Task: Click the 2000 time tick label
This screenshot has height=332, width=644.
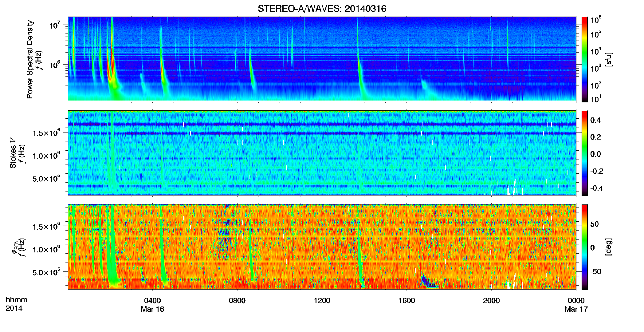Action: click(491, 301)
